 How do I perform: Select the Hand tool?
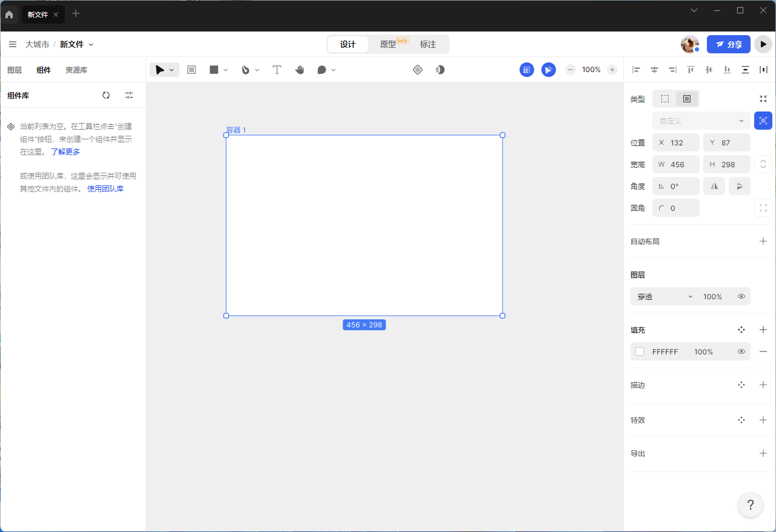click(299, 70)
